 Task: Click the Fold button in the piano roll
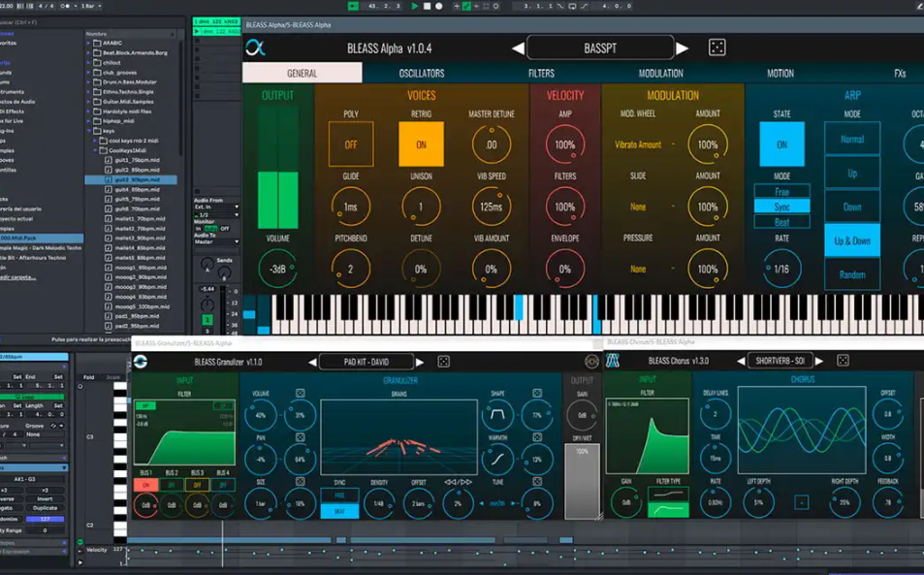89,377
